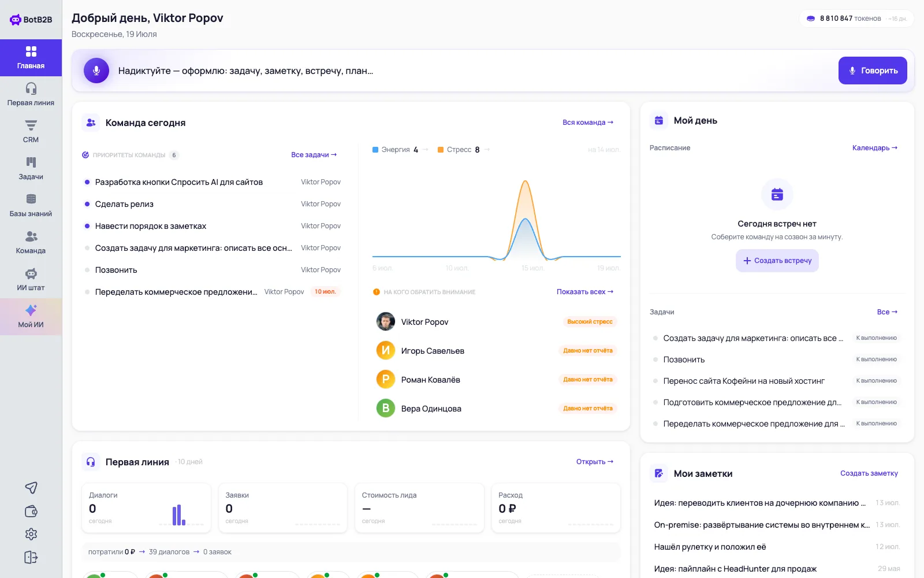The height and width of the screenshot is (578, 924).
Task: Expand Вся команда link
Action: (588, 123)
